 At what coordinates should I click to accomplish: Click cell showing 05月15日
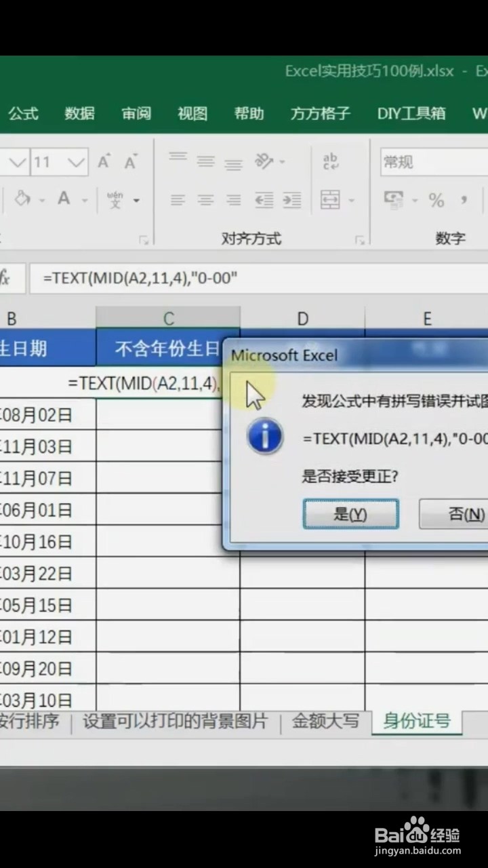click(x=47, y=606)
